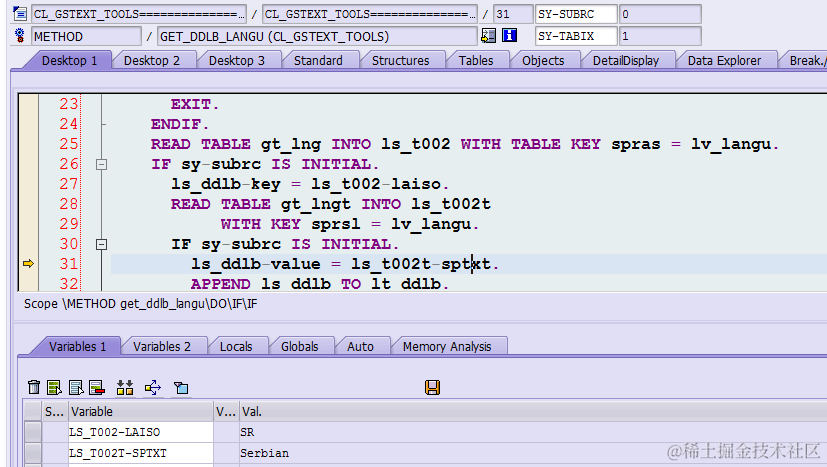This screenshot has width=827, height=467.
Task: Click the LS_T002T-SPTXT variable cell
Action: (141, 453)
